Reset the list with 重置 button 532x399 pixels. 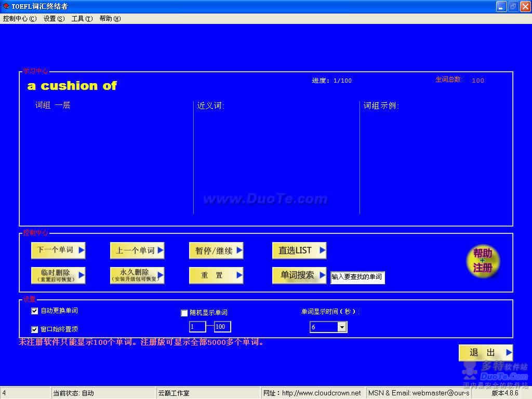point(216,275)
